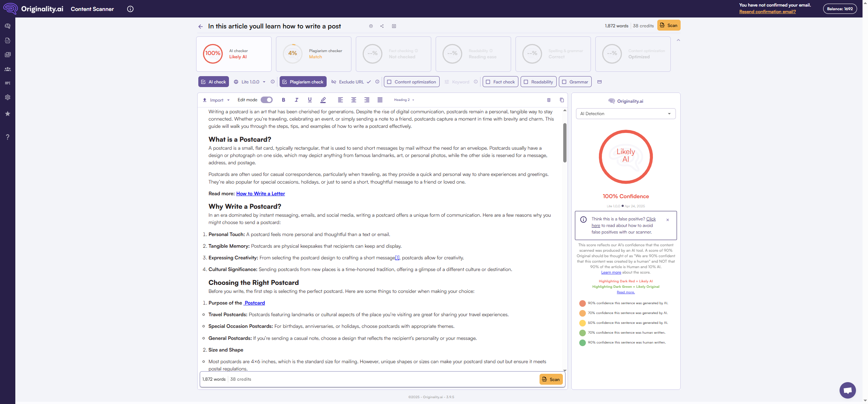Open the chat support bubble
Viewport: 868px width, 404px height.
click(x=848, y=391)
